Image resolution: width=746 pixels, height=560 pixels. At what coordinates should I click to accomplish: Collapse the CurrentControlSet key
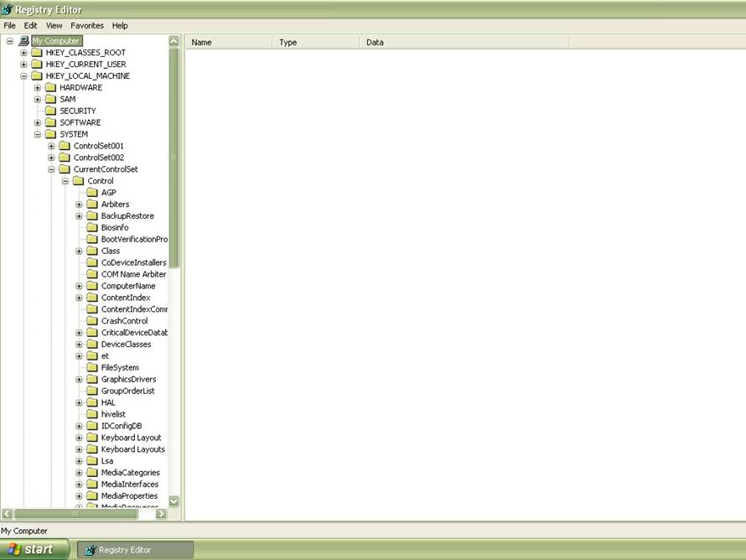tap(51, 169)
